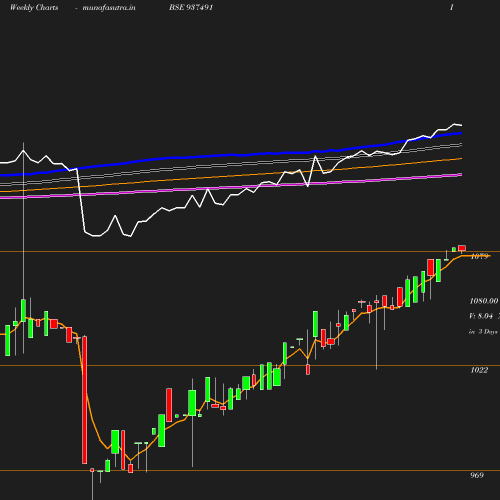Screen dimensions: 500x500
Task: Click the tall red crash candlestick
Action: coord(85,400)
